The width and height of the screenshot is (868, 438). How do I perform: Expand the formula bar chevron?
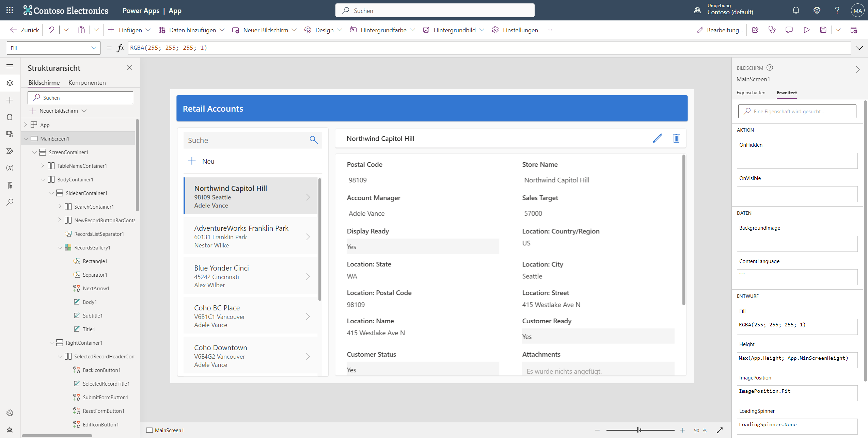859,48
